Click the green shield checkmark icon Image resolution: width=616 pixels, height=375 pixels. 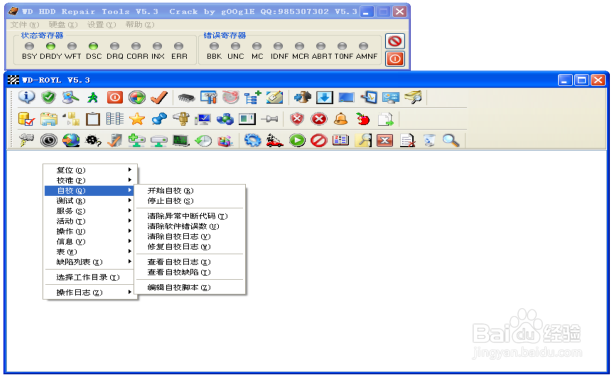[49, 97]
